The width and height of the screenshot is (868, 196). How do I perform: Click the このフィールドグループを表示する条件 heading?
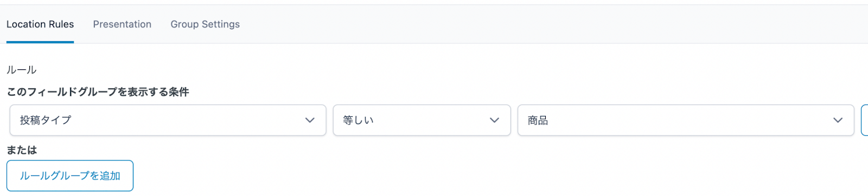tap(98, 92)
